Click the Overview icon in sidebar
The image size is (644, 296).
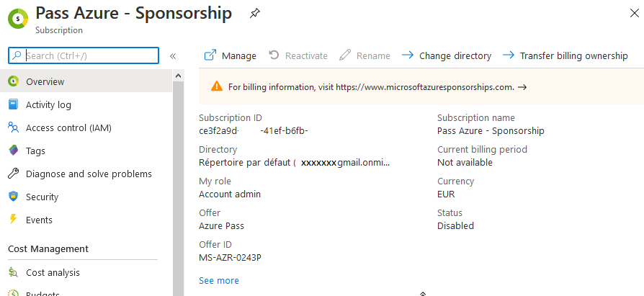[13, 81]
